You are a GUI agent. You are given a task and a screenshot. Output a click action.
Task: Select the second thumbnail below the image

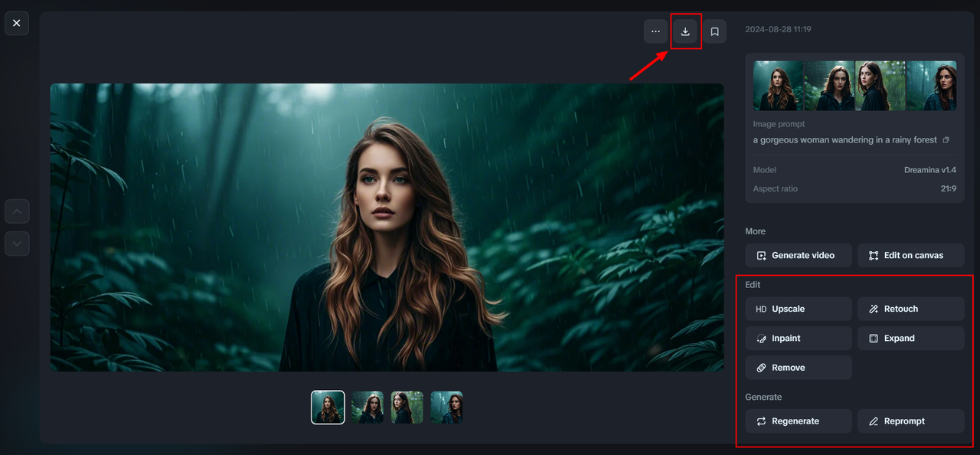tap(367, 408)
